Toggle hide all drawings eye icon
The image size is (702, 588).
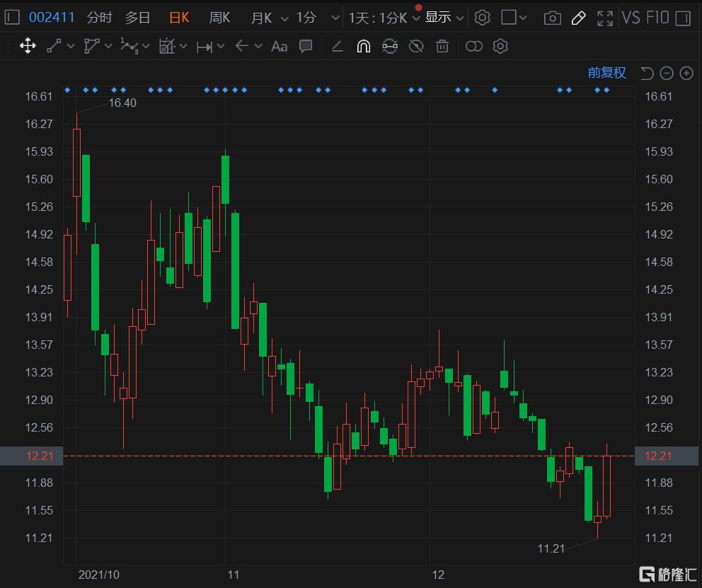[x=416, y=46]
